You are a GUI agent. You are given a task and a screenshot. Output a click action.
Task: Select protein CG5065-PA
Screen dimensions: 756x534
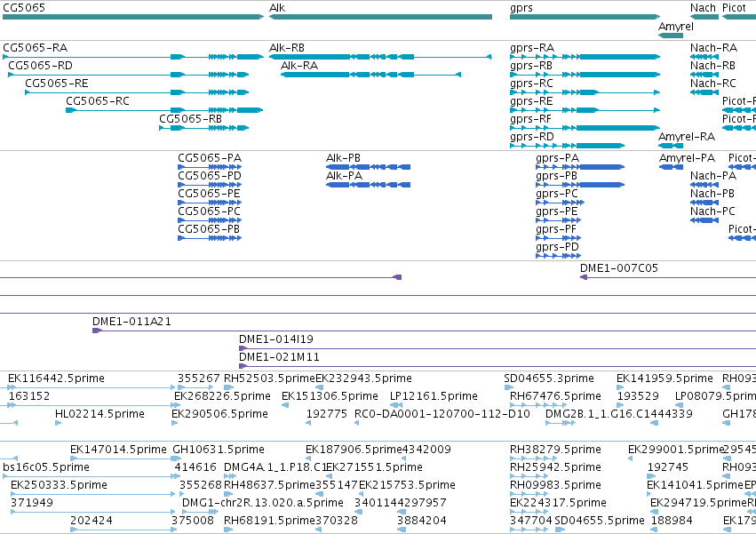(210, 167)
